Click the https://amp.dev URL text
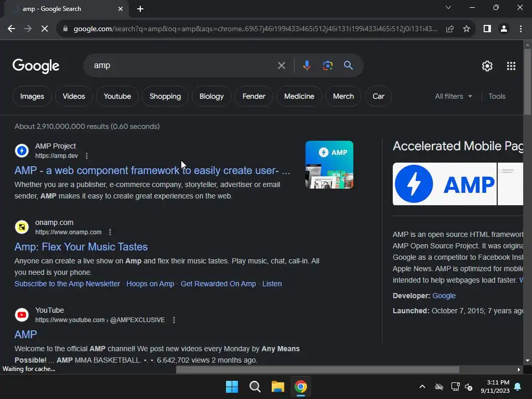This screenshot has height=399, width=532. 56,156
